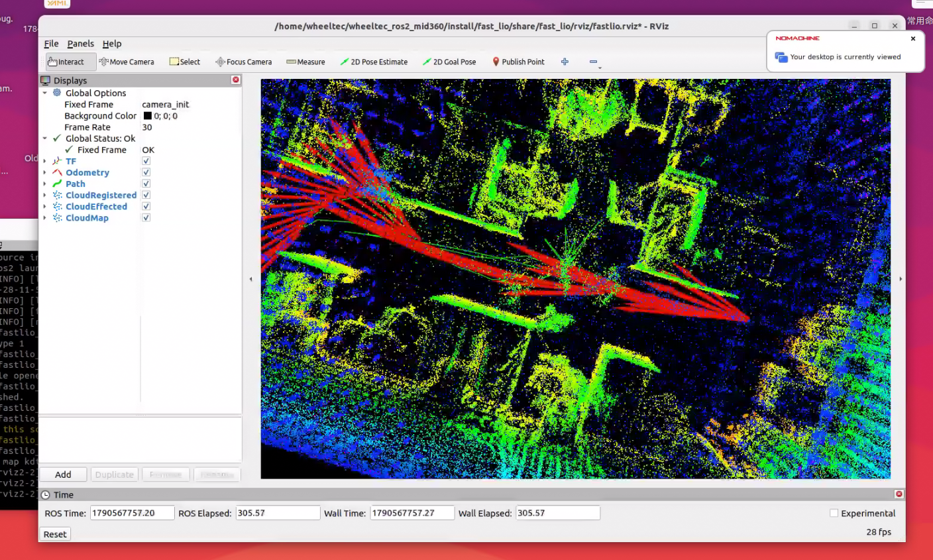
Task: Click the plus icon to add a tool
Action: [565, 62]
